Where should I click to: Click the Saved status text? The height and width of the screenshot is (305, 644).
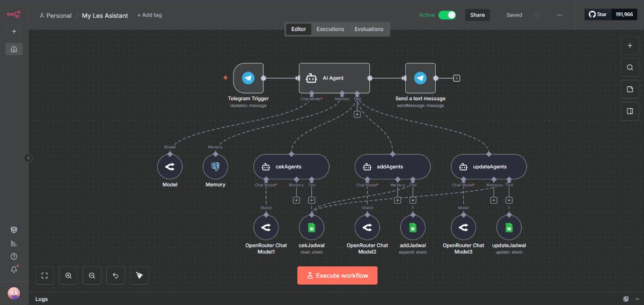click(514, 15)
